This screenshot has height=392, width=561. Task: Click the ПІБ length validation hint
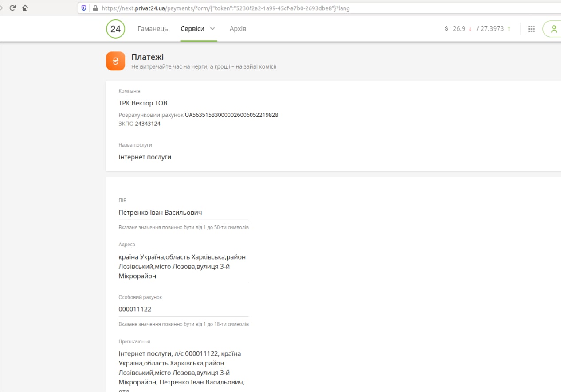click(x=184, y=227)
